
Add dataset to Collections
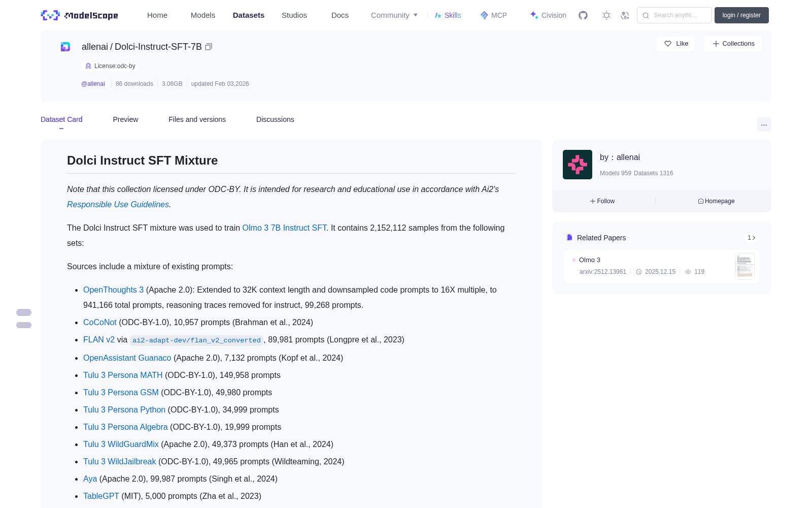733,44
